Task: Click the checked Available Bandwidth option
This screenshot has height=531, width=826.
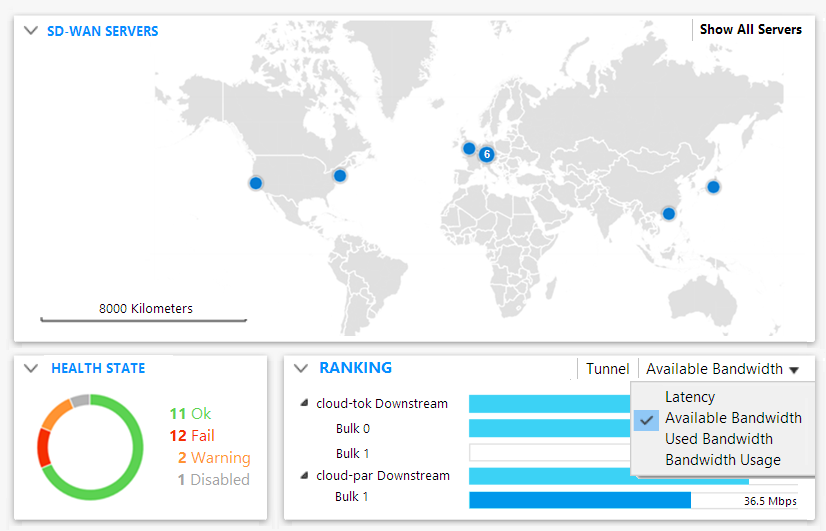Action: click(x=732, y=418)
